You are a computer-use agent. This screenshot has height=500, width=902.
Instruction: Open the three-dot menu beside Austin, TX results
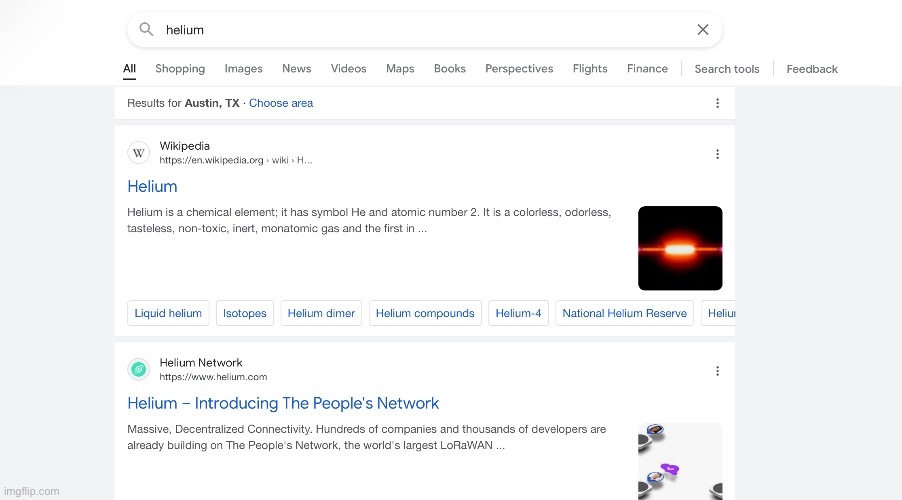[x=717, y=103]
